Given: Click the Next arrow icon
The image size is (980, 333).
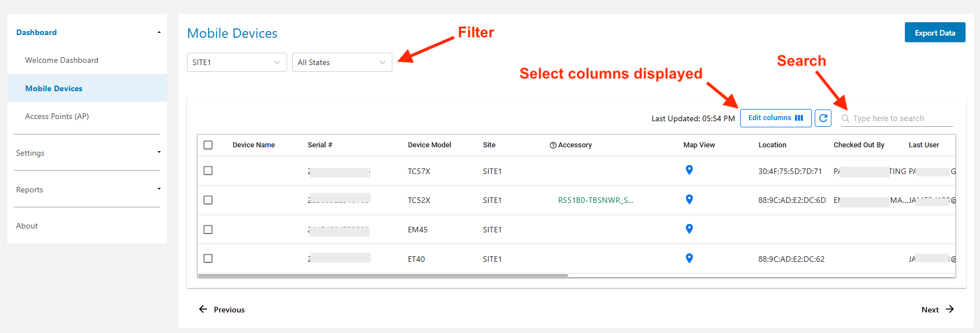Looking at the screenshot, I should pos(949,310).
